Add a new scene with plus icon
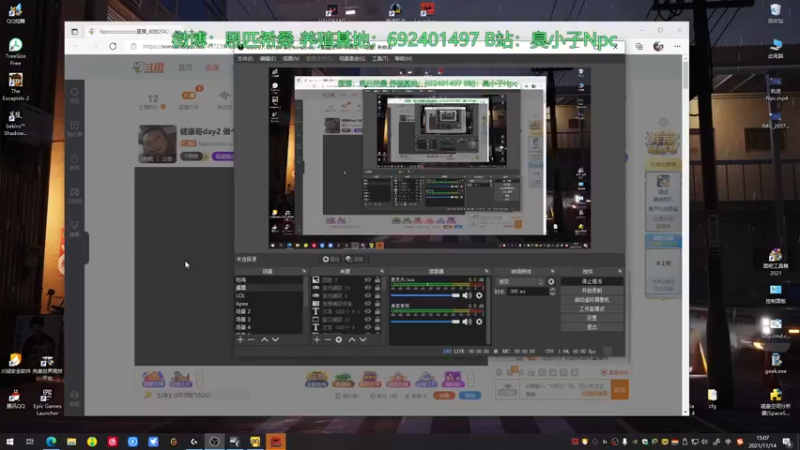800x450 pixels. click(x=240, y=340)
